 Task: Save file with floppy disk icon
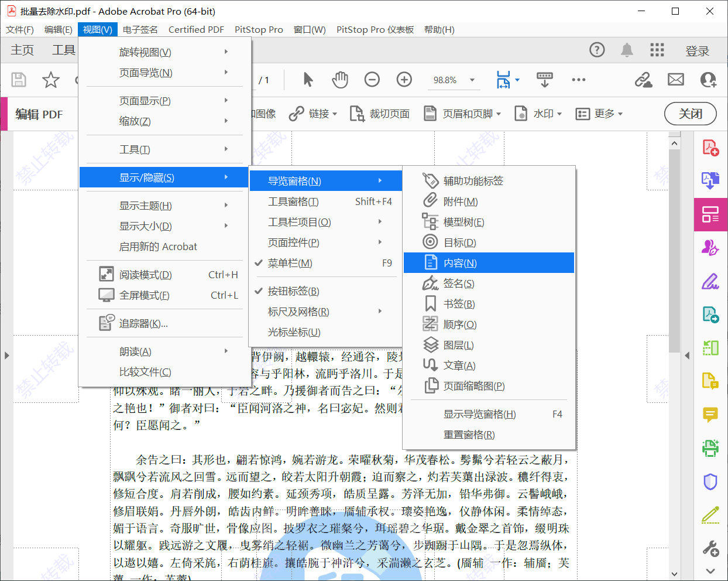point(19,80)
